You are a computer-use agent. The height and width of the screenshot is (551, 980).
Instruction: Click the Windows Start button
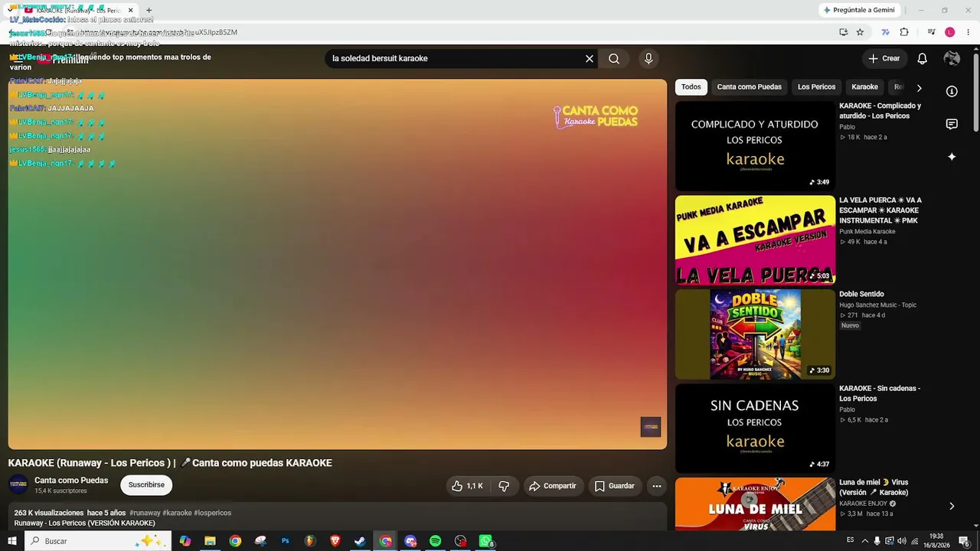click(11, 541)
